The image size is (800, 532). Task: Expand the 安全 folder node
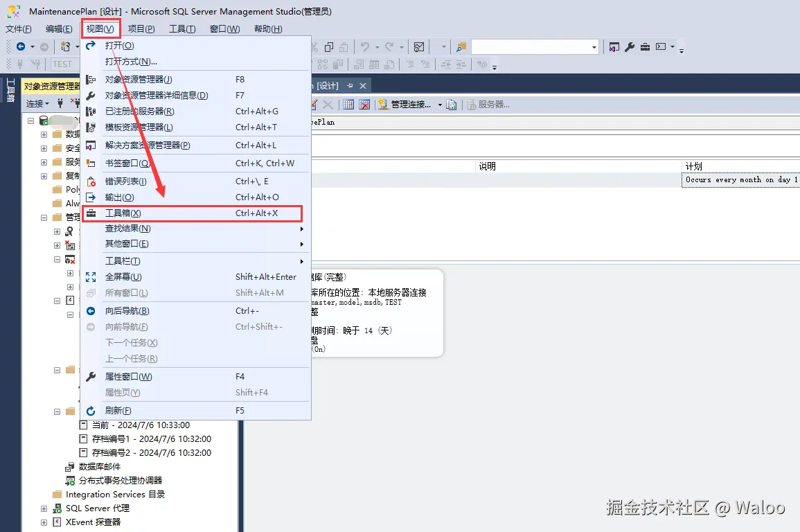tap(44, 148)
